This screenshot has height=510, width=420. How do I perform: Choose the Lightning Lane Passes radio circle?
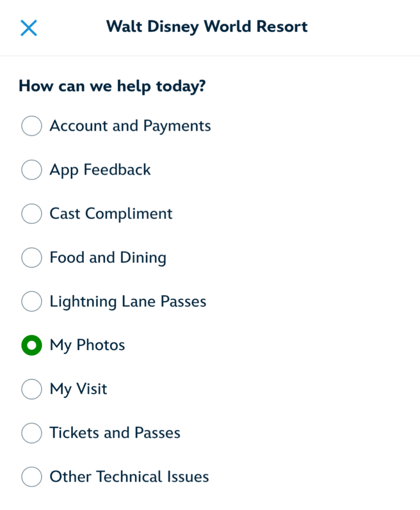[x=31, y=301]
